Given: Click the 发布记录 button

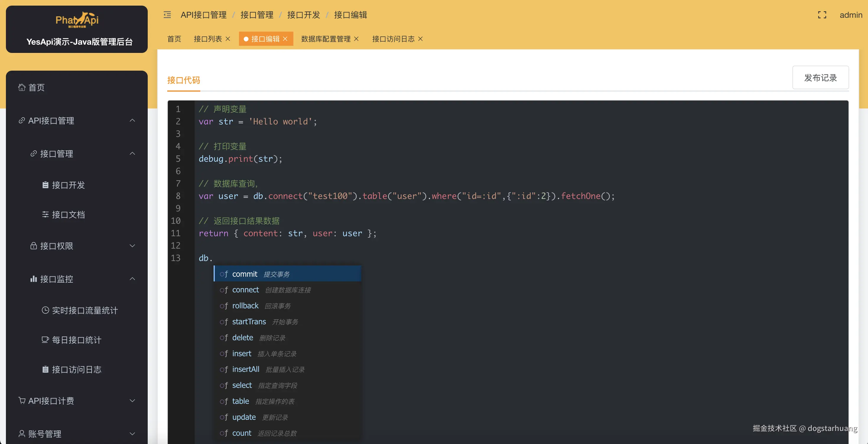Looking at the screenshot, I should click(820, 78).
